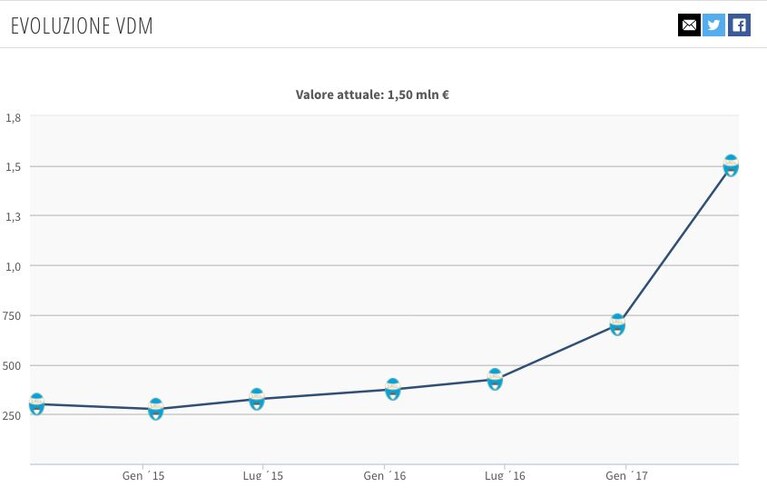Share the chart on Twitter
This screenshot has height=497, width=767.
click(714, 25)
